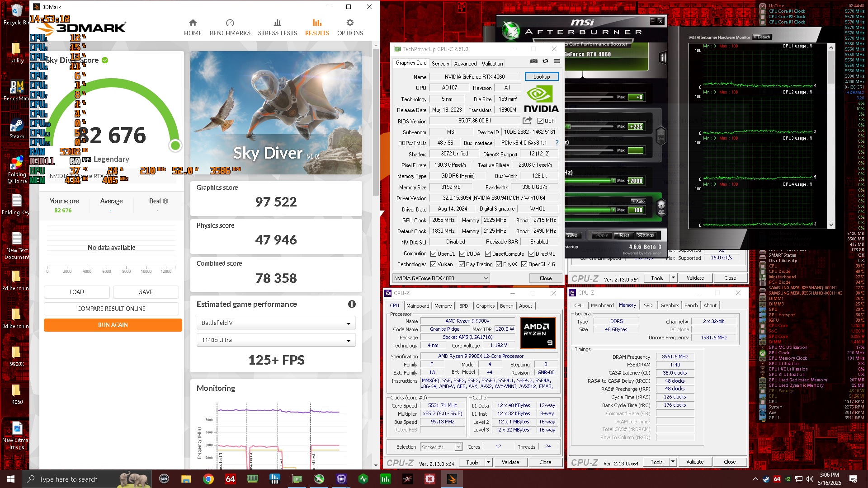868x488 pixels.
Task: Click the BIOS version export arrow icon
Action: coord(527,121)
